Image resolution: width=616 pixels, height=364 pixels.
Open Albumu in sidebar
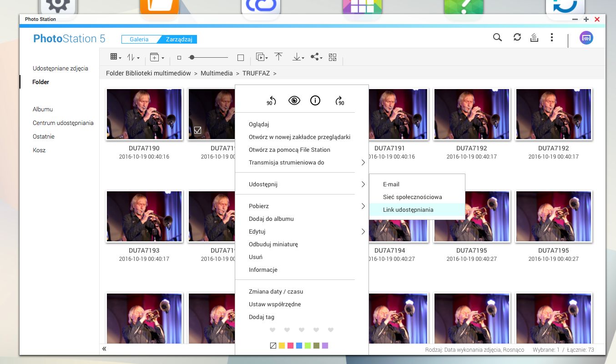[43, 109]
